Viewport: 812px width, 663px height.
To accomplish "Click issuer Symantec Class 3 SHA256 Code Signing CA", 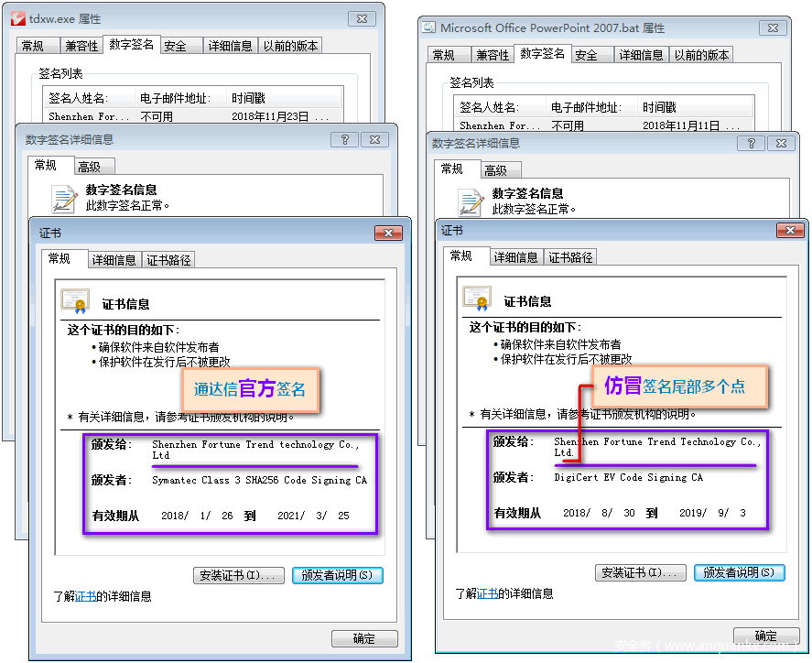I will point(259,480).
